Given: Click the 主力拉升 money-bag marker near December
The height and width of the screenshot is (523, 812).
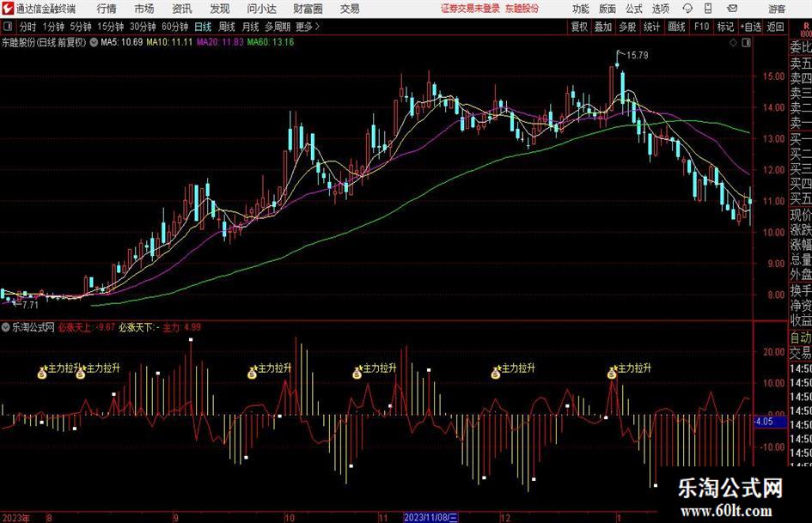Looking at the screenshot, I should (496, 373).
